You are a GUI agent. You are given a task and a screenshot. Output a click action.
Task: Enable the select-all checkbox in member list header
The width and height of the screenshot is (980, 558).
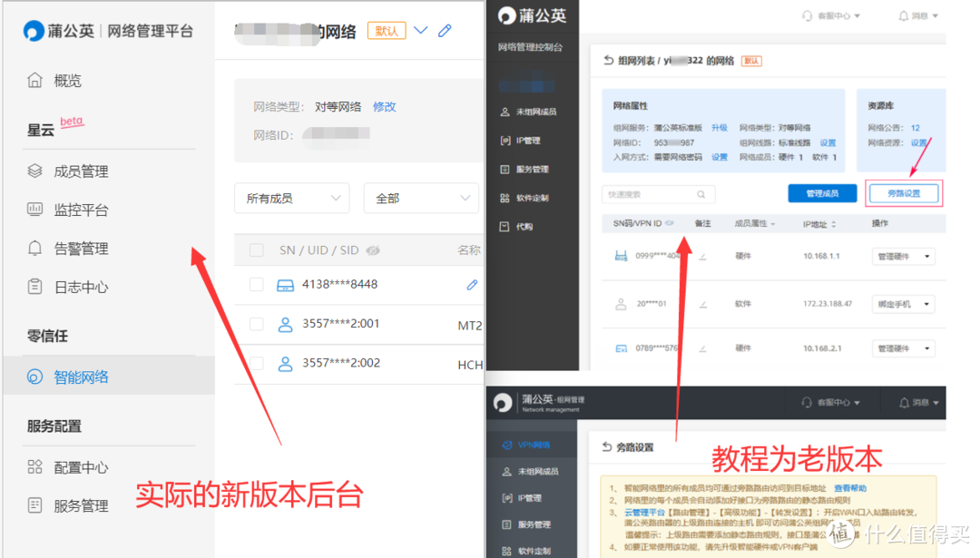click(x=256, y=250)
